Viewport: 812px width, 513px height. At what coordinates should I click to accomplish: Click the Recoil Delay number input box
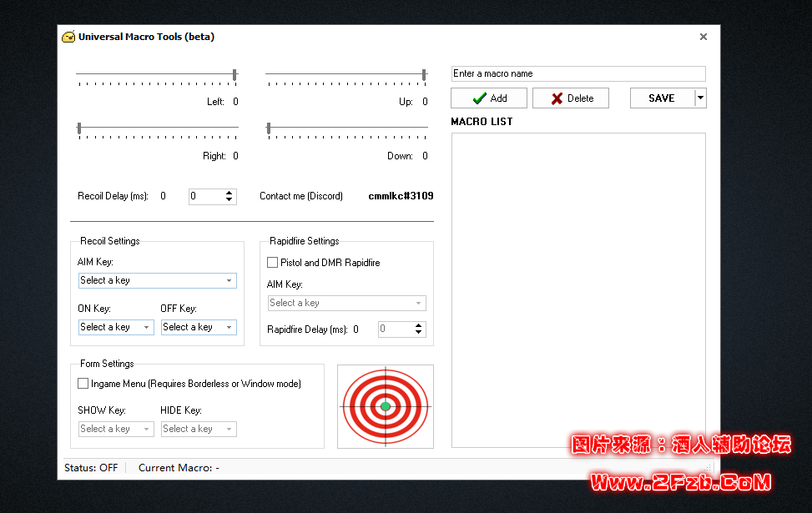[205, 197]
